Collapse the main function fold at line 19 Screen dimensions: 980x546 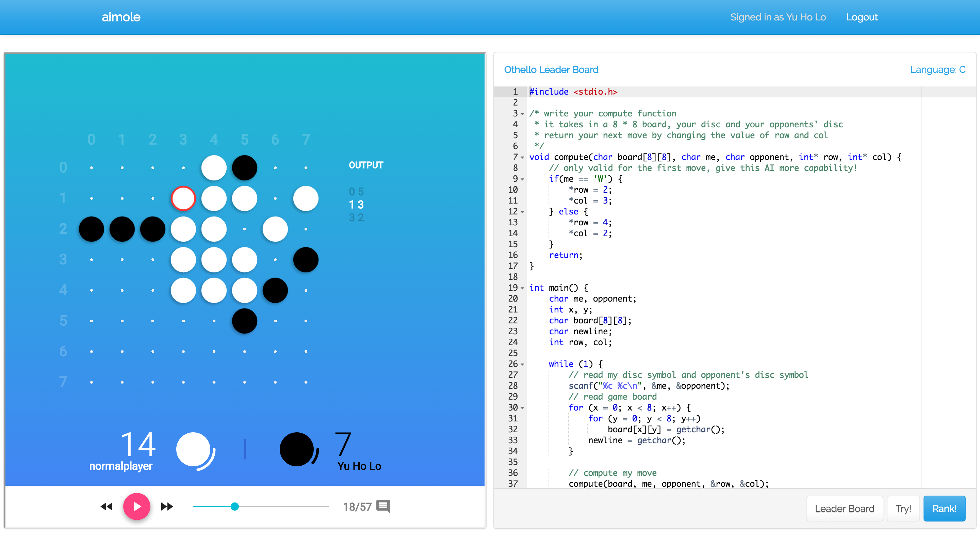coord(523,288)
